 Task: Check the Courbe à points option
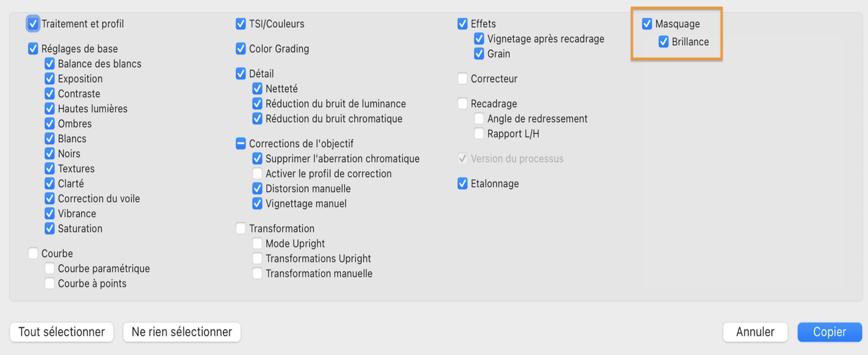50,284
